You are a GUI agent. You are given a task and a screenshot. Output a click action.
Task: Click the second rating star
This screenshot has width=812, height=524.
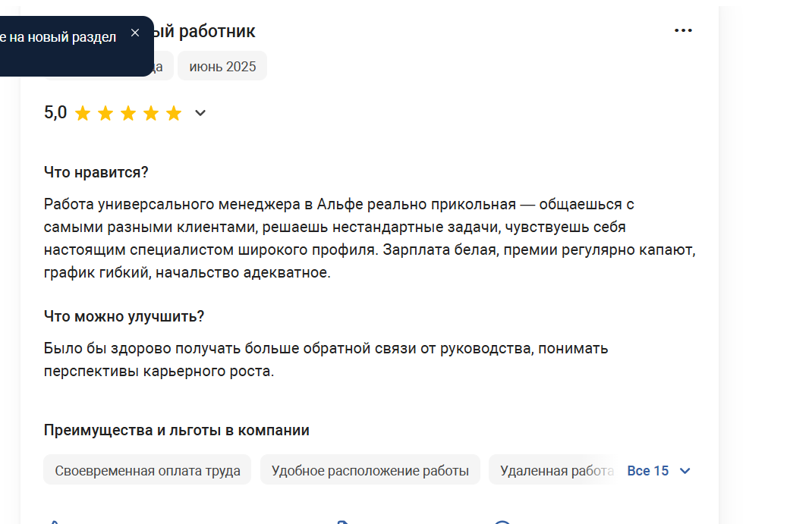105,114
